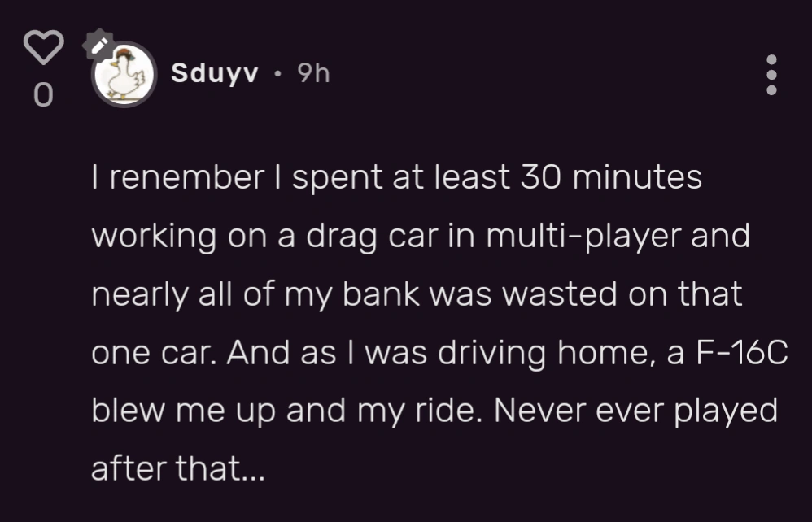Click the 9h timestamp
Screen dimensions: 812x522
point(313,74)
